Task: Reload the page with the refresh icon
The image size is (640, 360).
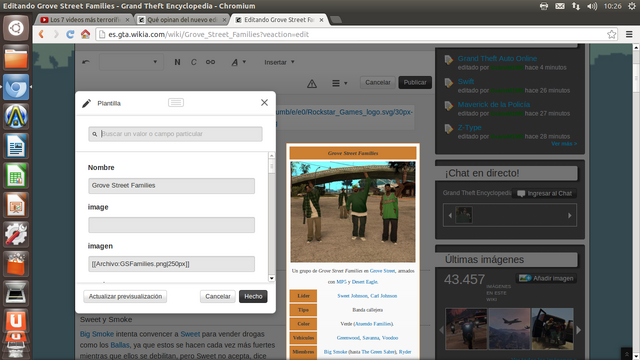Action: point(70,34)
